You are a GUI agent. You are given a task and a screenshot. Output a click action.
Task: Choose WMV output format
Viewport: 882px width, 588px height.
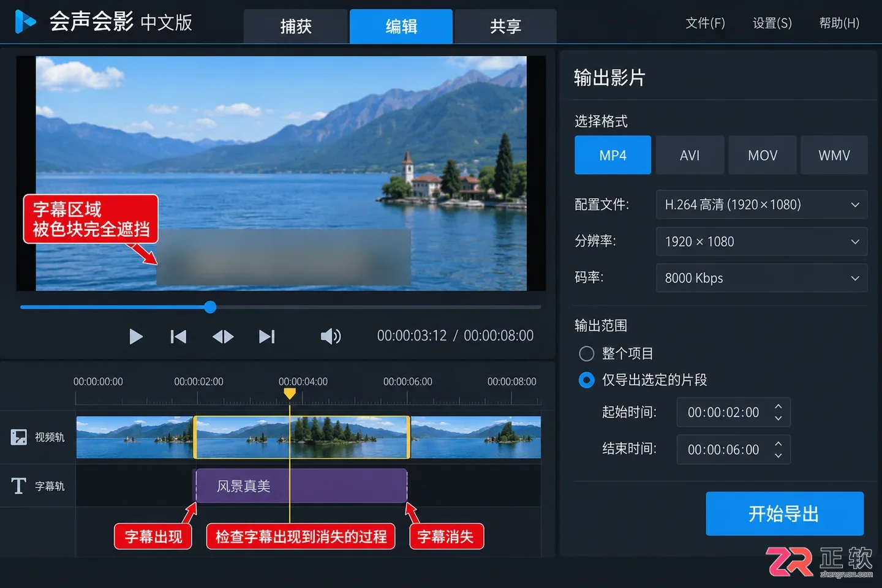tap(834, 155)
